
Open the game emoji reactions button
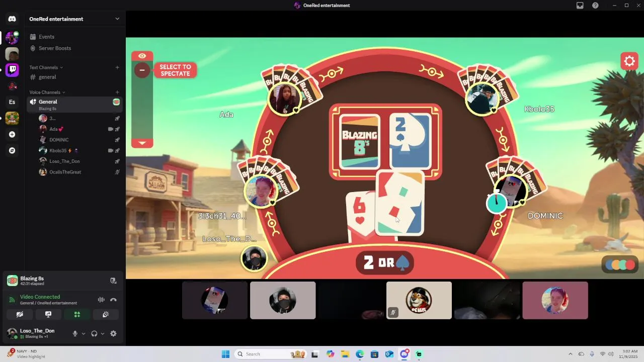pos(620,265)
